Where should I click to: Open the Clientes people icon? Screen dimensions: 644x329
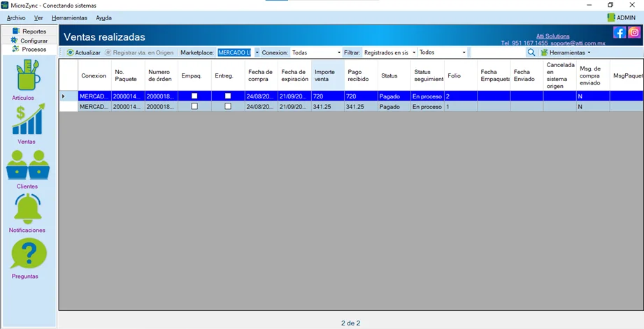click(28, 165)
